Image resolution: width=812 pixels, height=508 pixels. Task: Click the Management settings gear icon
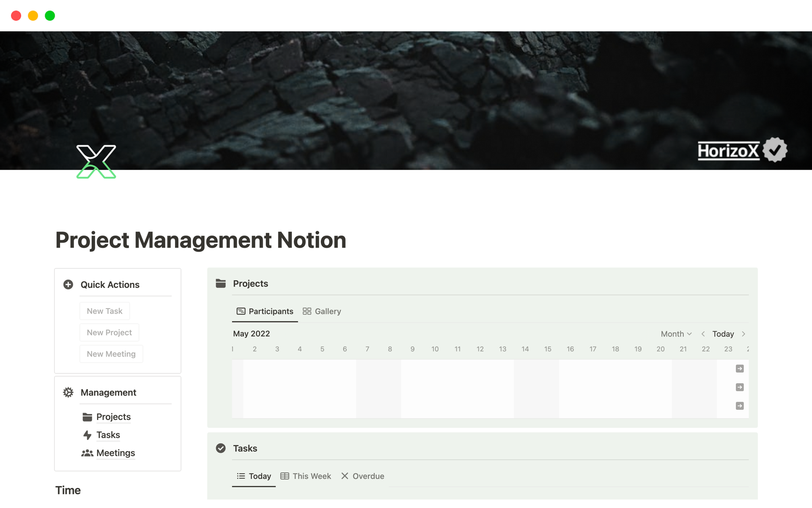click(68, 392)
